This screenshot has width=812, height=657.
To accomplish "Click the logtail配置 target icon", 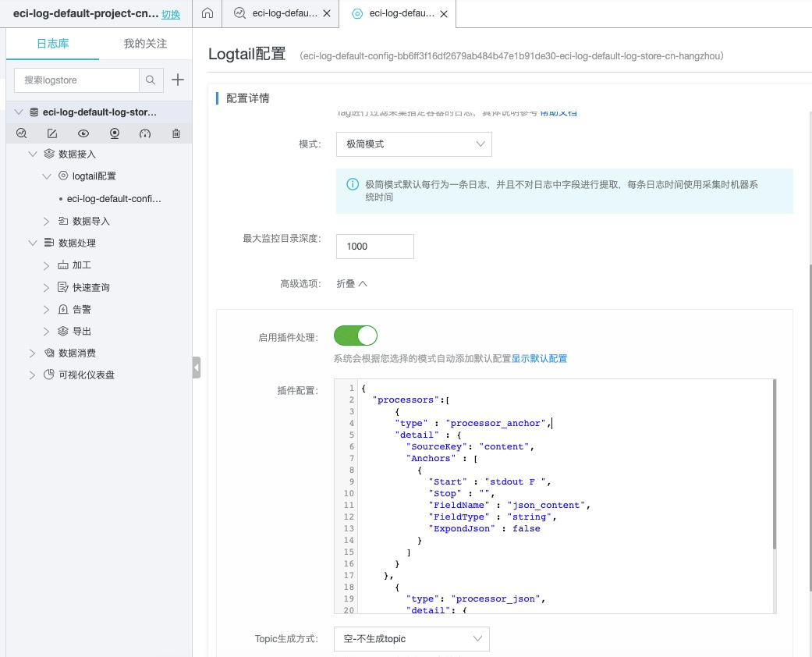I will click(x=63, y=176).
